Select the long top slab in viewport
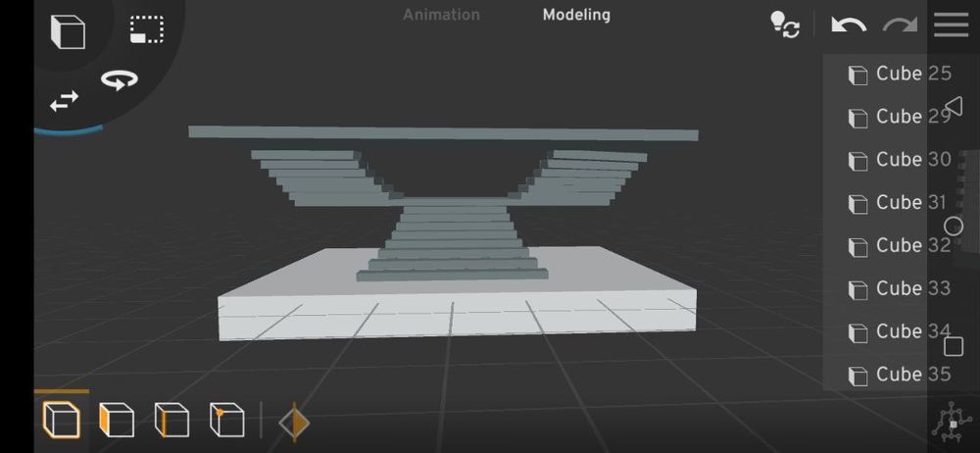980x453 pixels. [443, 133]
